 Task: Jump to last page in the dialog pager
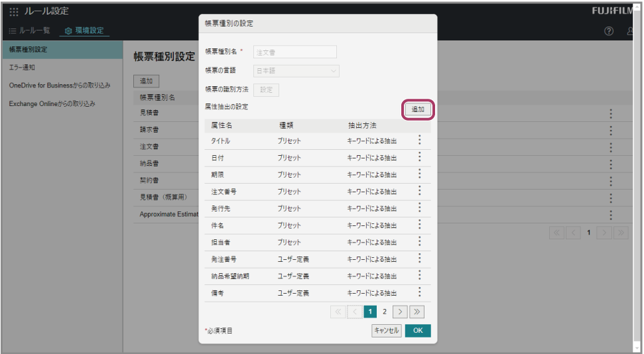coord(417,312)
